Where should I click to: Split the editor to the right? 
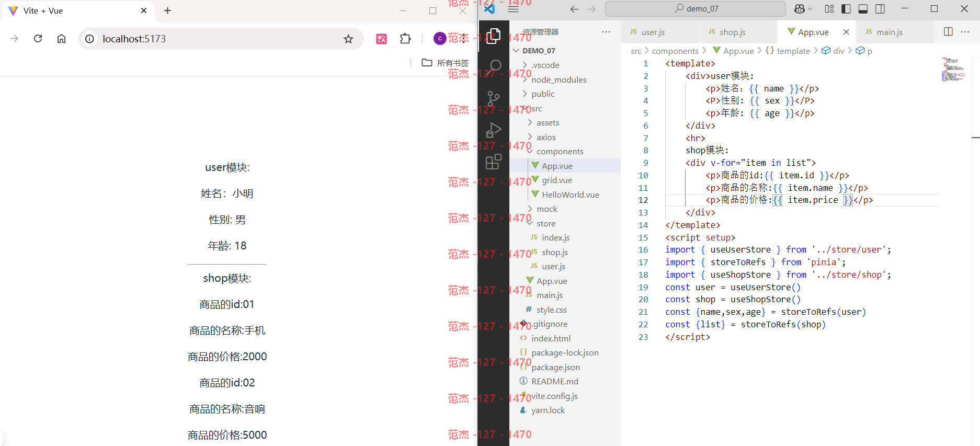coord(948,31)
